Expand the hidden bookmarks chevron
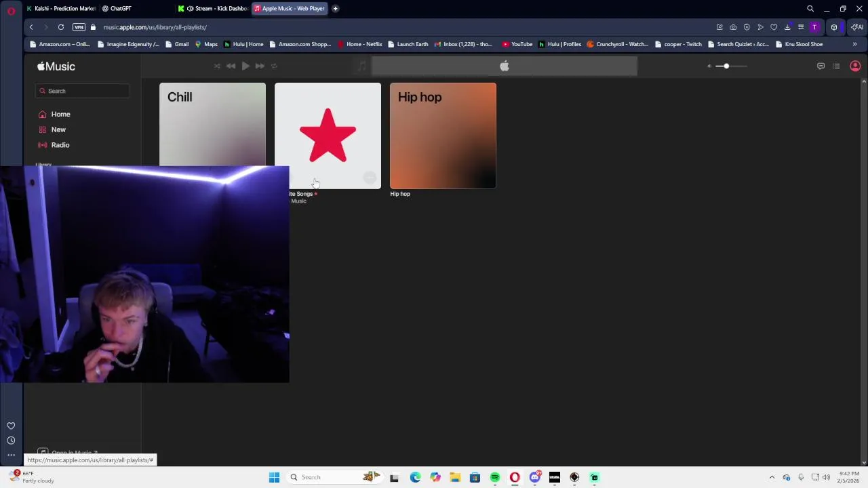868x488 pixels. point(854,44)
